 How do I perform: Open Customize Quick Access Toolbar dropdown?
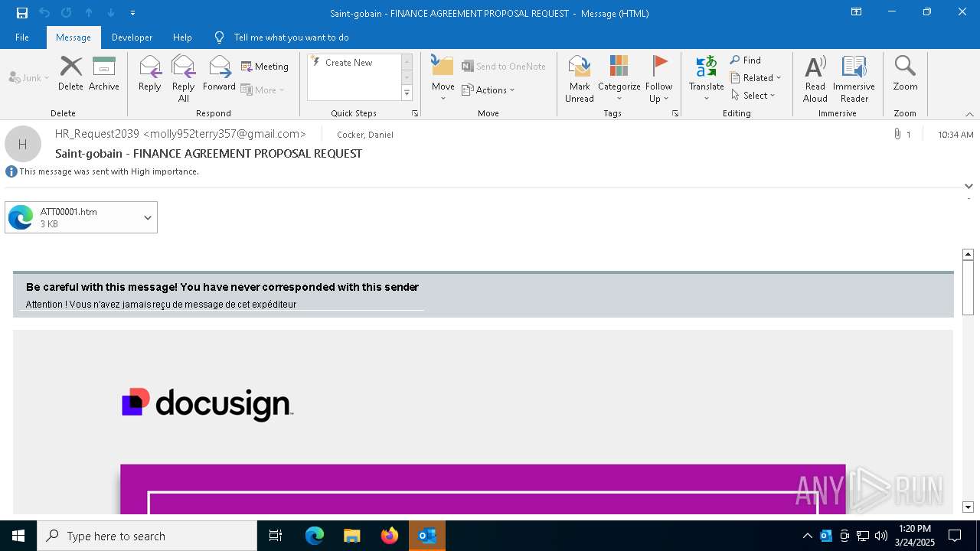coord(132,13)
